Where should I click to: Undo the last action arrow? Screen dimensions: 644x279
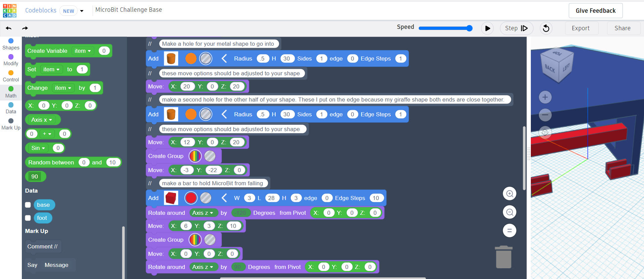[9, 28]
